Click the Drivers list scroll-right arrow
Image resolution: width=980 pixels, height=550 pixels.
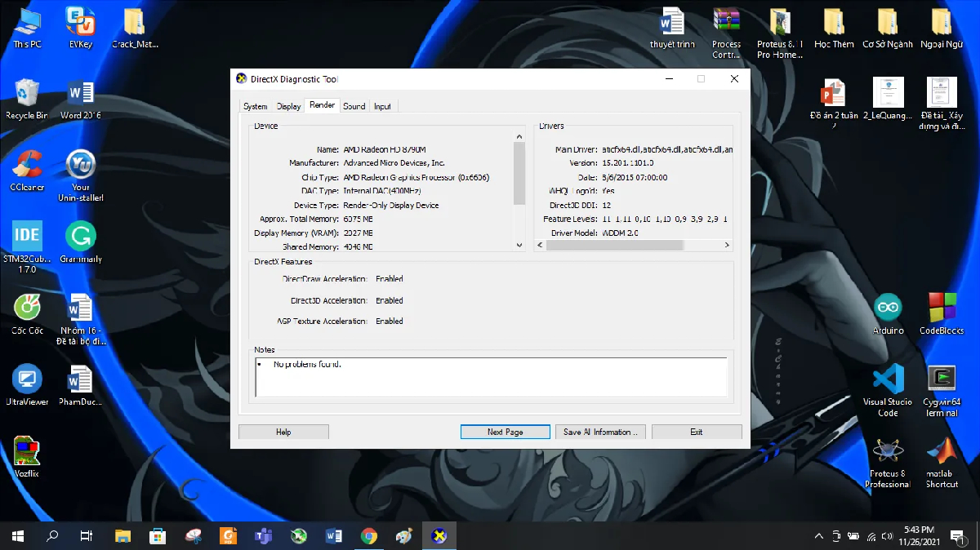tap(727, 245)
